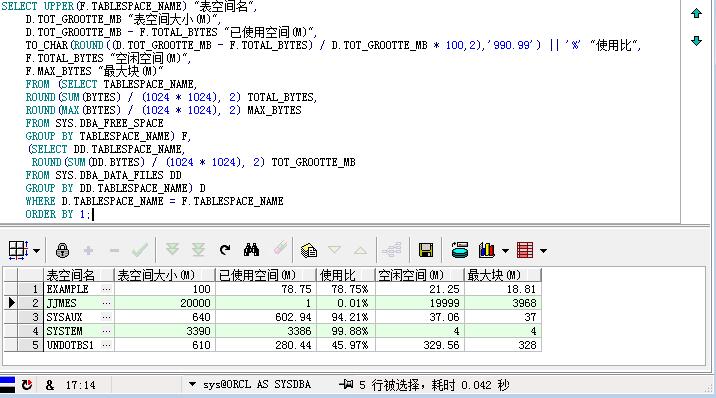Click the red report table icon
Image resolution: width=716 pixels, height=398 pixels.
pos(525,250)
